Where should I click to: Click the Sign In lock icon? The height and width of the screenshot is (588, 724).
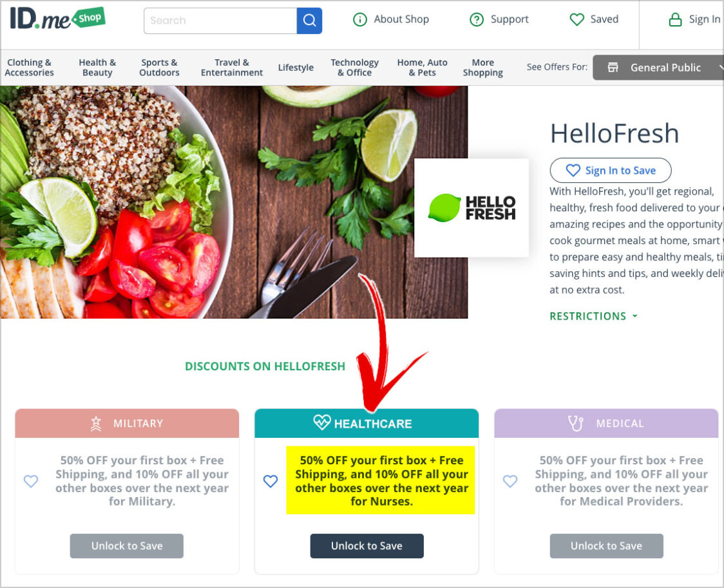(x=675, y=19)
